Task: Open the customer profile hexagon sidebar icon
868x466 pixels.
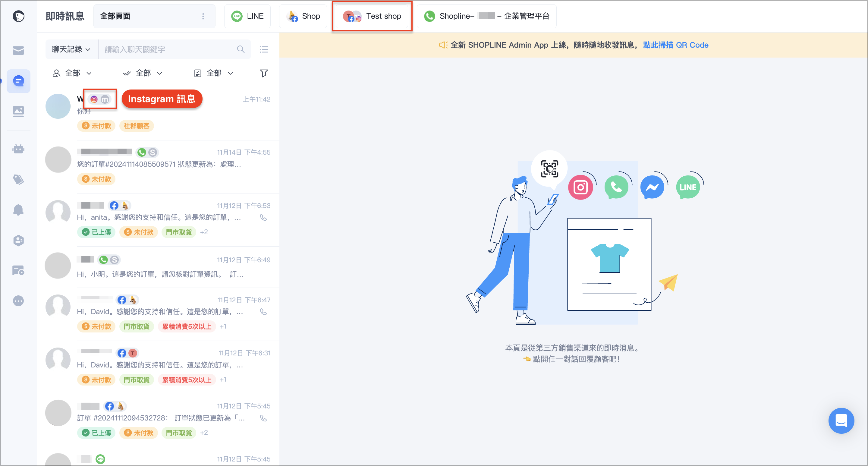Action: click(x=18, y=240)
